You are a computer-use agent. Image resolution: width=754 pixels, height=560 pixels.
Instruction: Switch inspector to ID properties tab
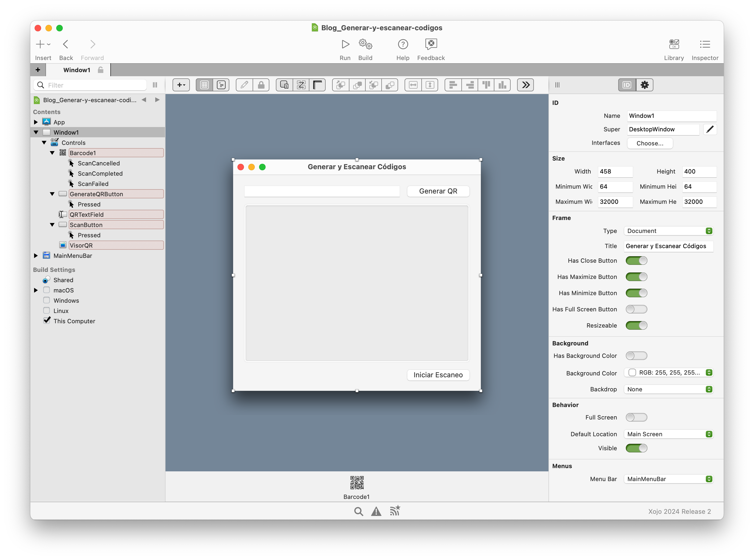(627, 85)
